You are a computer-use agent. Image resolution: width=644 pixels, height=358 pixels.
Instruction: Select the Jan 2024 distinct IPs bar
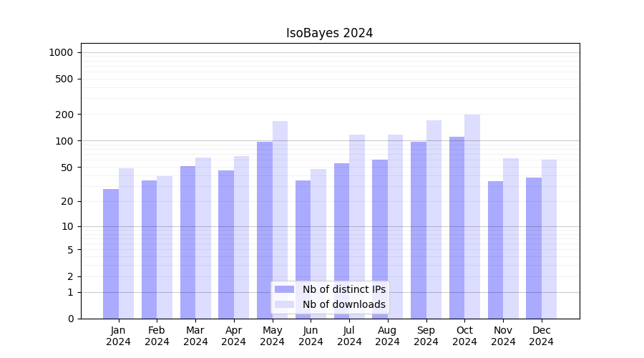click(111, 253)
